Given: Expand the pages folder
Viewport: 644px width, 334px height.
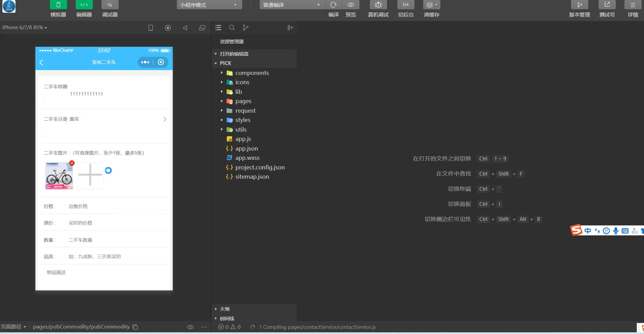Looking at the screenshot, I should tap(254, 101).
